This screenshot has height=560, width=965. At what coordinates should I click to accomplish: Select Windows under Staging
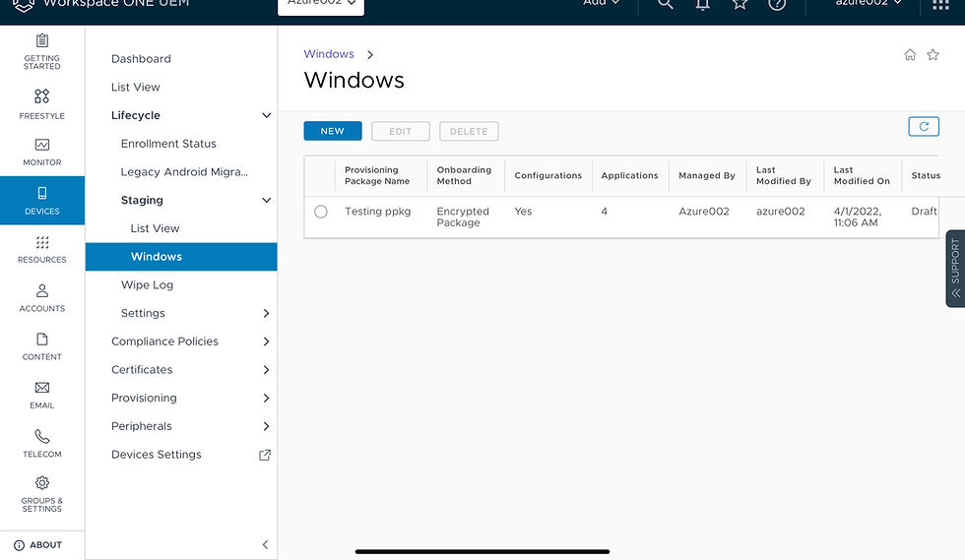(x=181, y=257)
